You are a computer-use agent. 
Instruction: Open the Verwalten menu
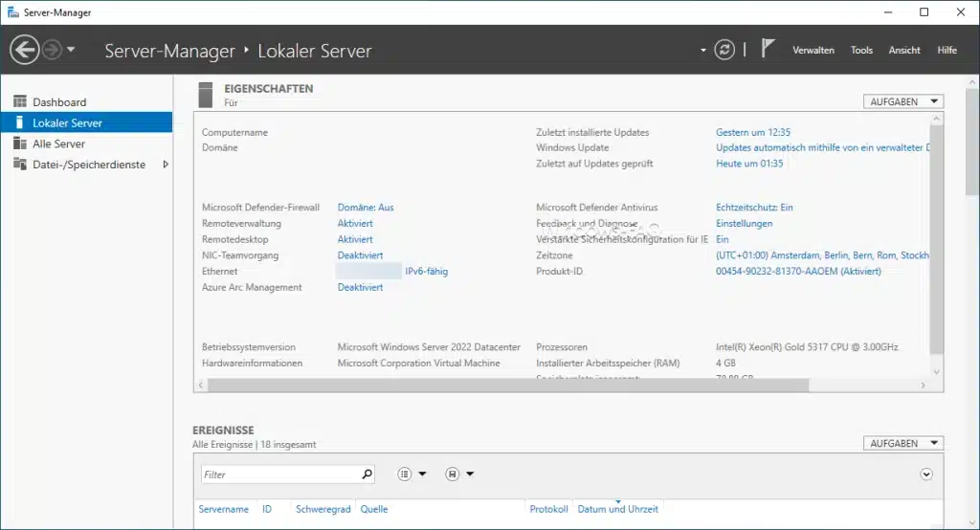coord(813,50)
